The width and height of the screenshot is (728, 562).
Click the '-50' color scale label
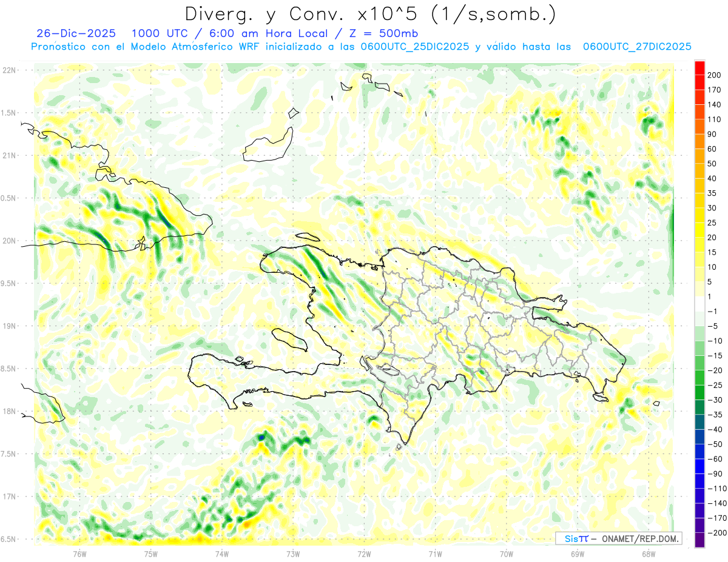coord(715,444)
